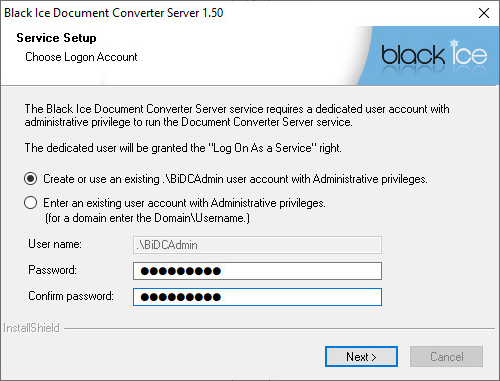Image resolution: width=500 pixels, height=381 pixels.
Task: Click the 'Password:' label
Action: click(52, 270)
